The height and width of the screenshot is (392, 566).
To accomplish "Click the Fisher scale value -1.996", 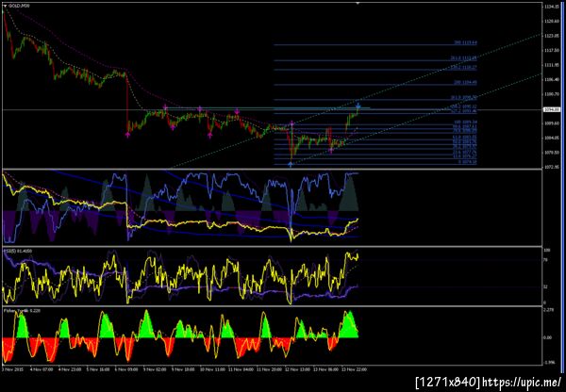I will [x=549, y=362].
